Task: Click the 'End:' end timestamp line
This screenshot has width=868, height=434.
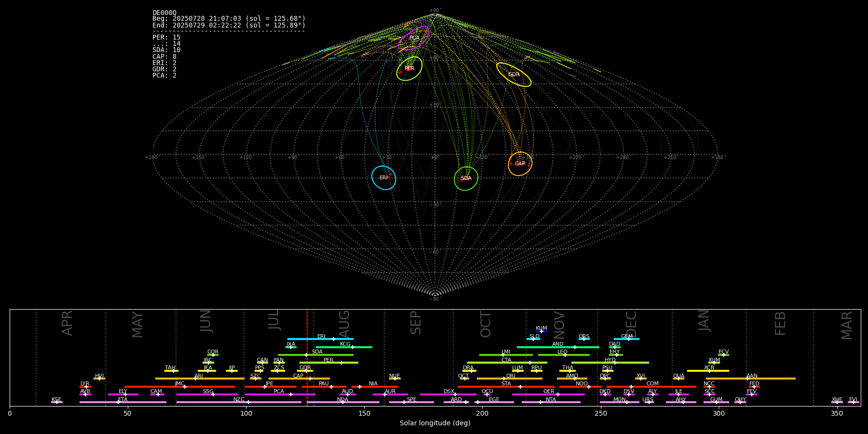Action: pos(229,25)
